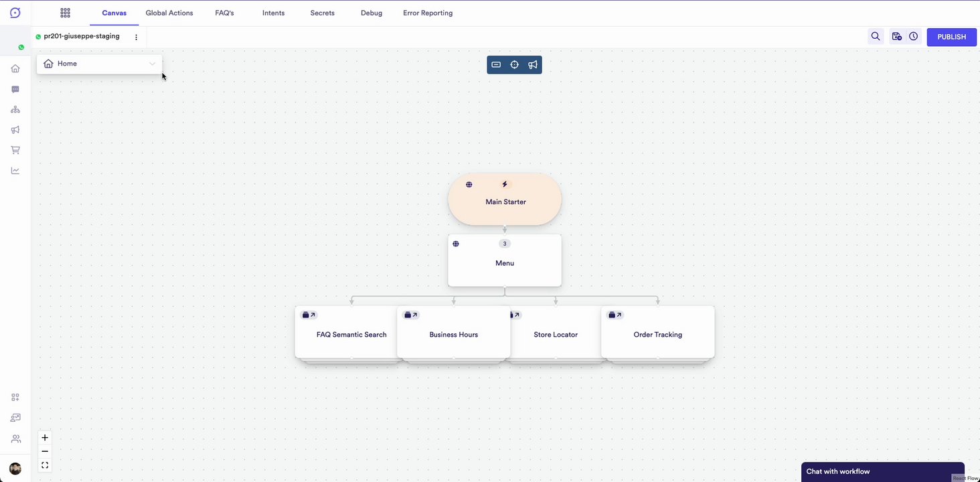Image resolution: width=980 pixels, height=482 pixels.
Task: Select the Menu node
Action: click(x=505, y=260)
